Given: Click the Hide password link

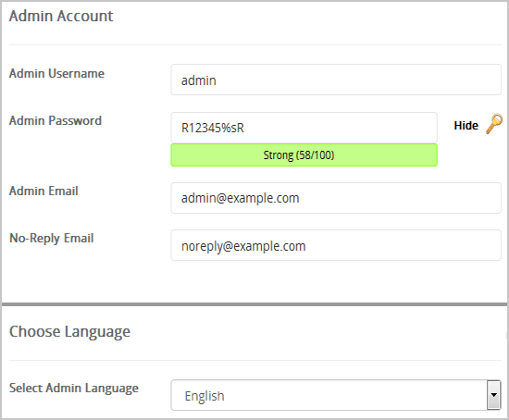Looking at the screenshot, I should 466,126.
